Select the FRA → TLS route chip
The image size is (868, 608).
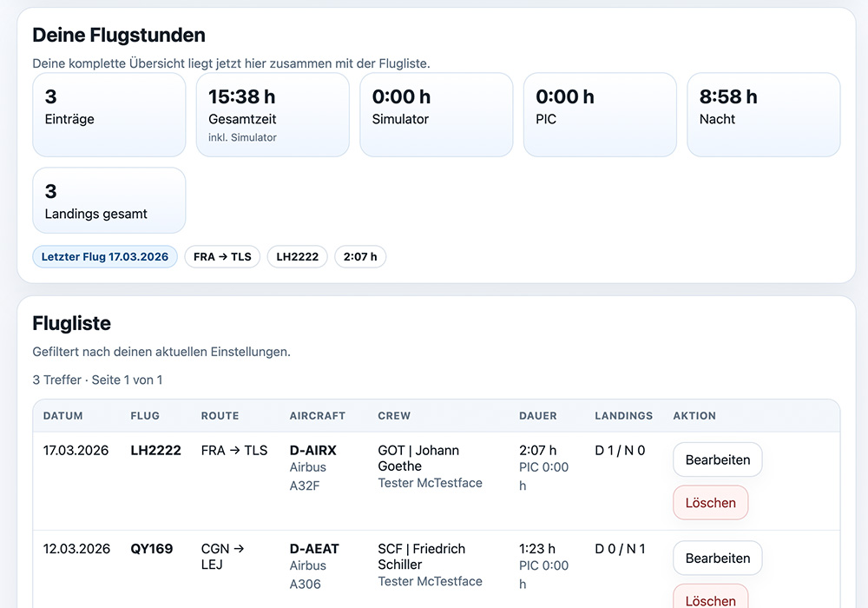(x=222, y=256)
